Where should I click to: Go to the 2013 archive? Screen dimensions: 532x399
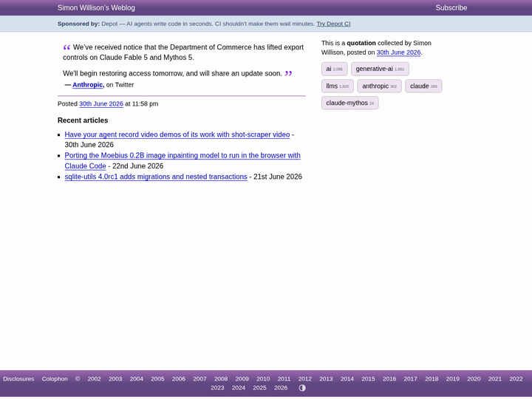(x=326, y=379)
